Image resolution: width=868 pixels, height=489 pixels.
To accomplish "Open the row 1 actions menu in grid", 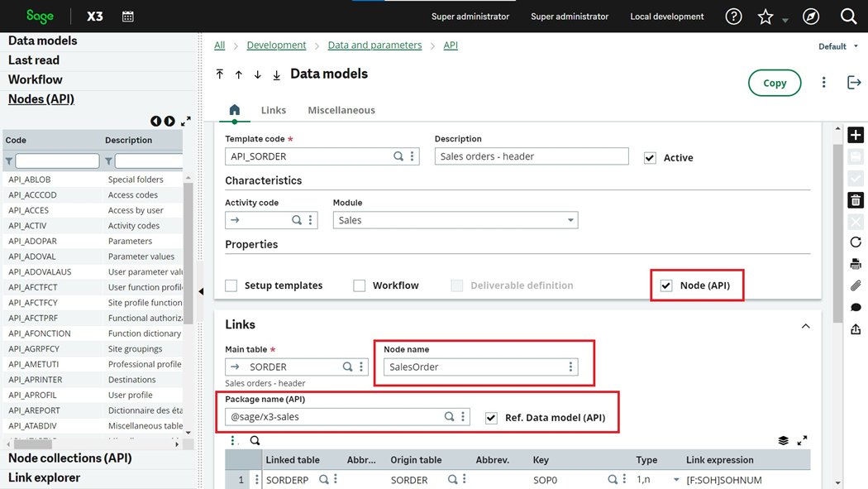I will [x=256, y=480].
